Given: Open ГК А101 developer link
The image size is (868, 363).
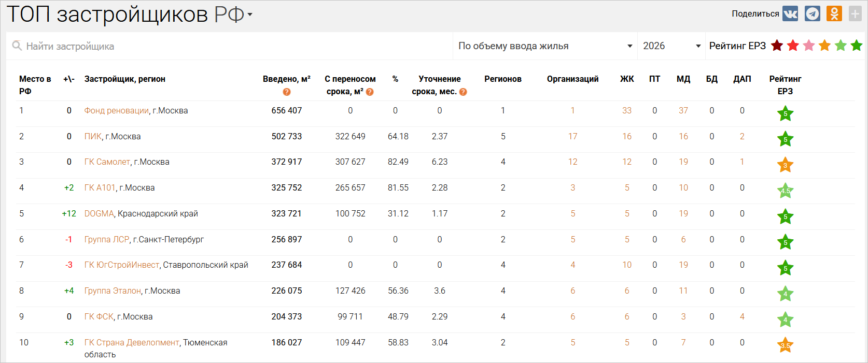Looking at the screenshot, I should coord(100,187).
